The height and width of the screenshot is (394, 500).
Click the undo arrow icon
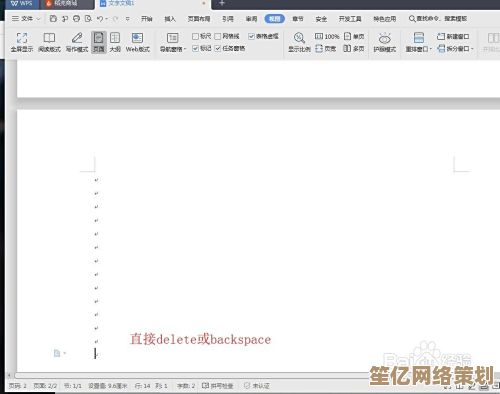[x=99, y=19]
